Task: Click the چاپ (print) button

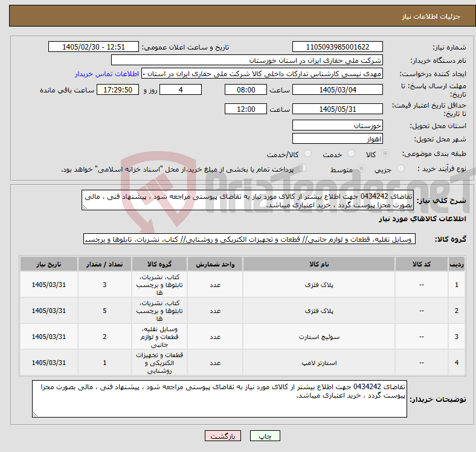Action: click(265, 436)
